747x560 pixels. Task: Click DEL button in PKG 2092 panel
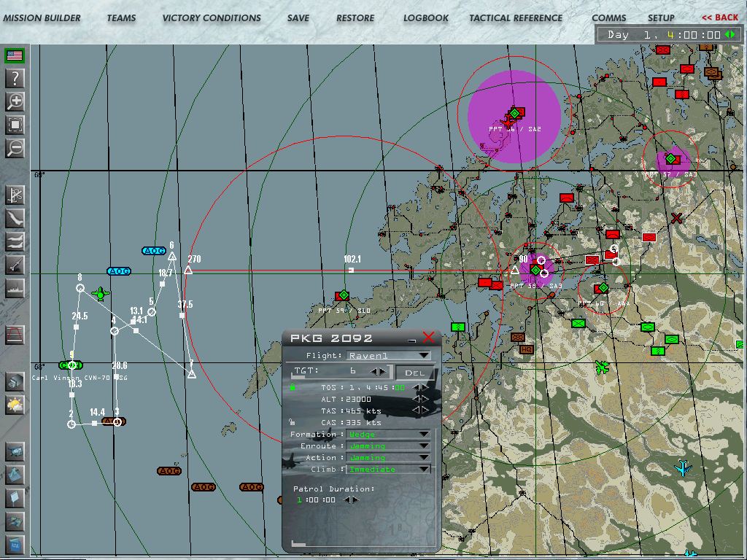coord(414,373)
